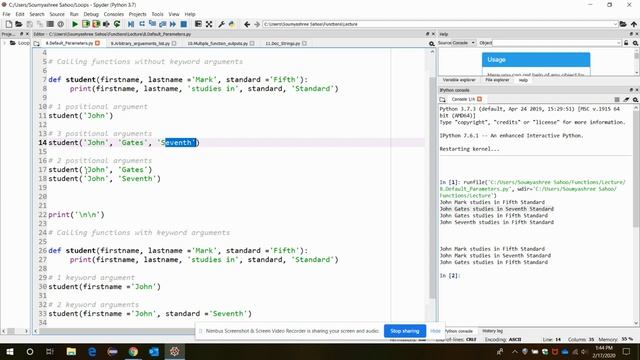Close the Console 1/A tab
This screenshot has width=640, height=360.
coord(480,99)
